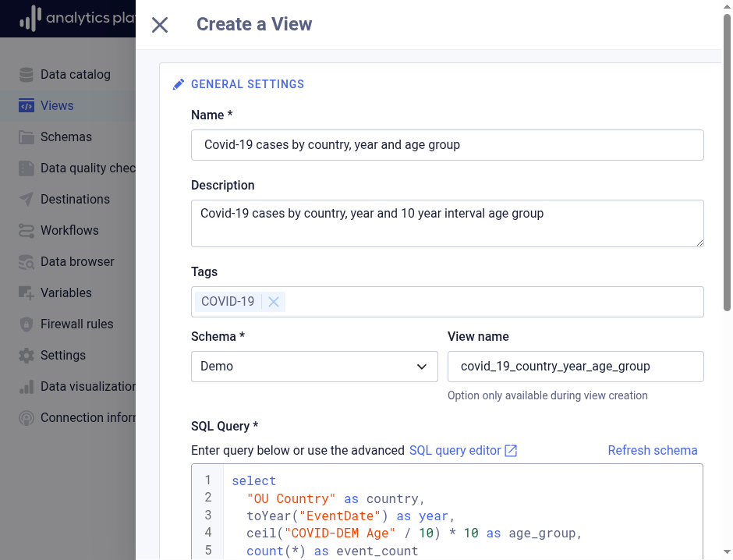Click the Data browser search icon

pos(27,262)
